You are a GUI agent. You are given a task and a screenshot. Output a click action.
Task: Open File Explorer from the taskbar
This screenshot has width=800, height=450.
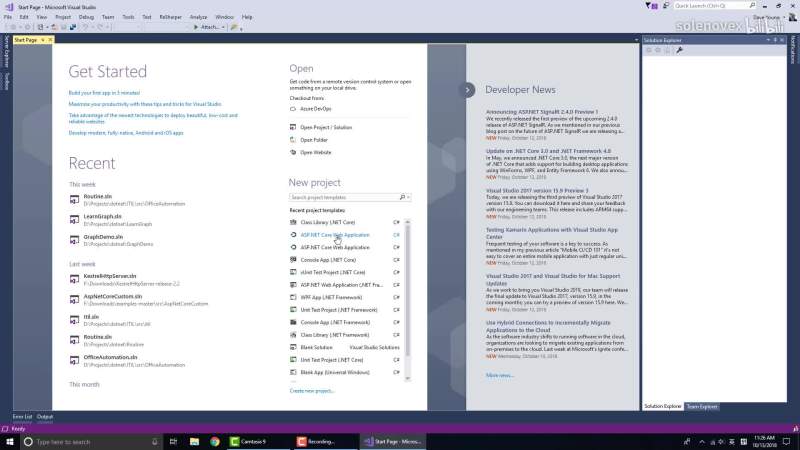(x=194, y=441)
